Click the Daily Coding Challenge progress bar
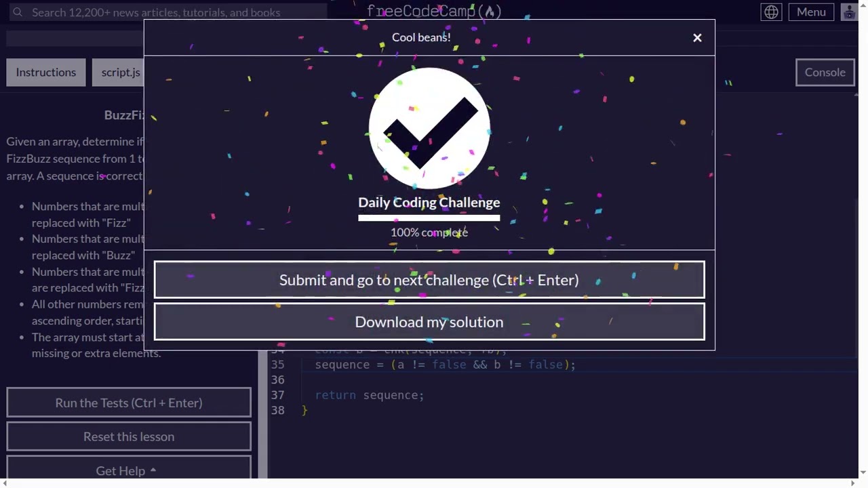 click(429, 218)
